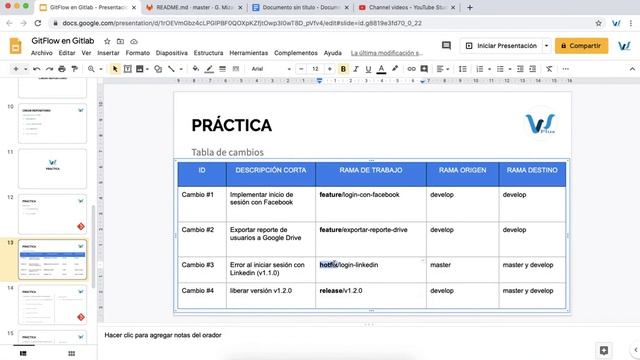The image size is (640, 360).
Task: Open insert image dropdown arrow
Action: (147, 69)
